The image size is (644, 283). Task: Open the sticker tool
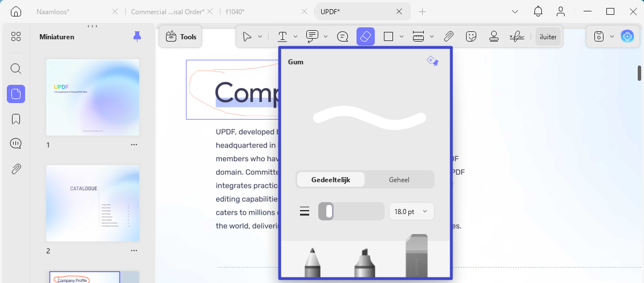coord(471,36)
